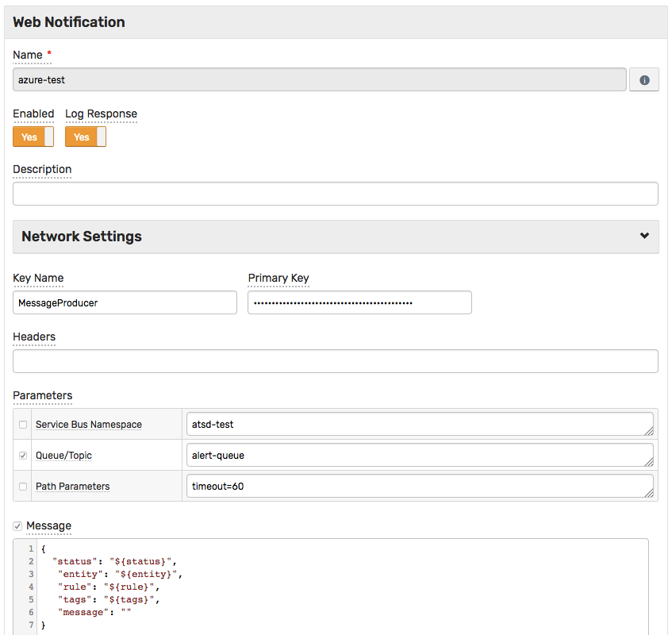The image size is (672, 635).
Task: Click the timeout=60 Path Parameters field
Action: click(419, 486)
